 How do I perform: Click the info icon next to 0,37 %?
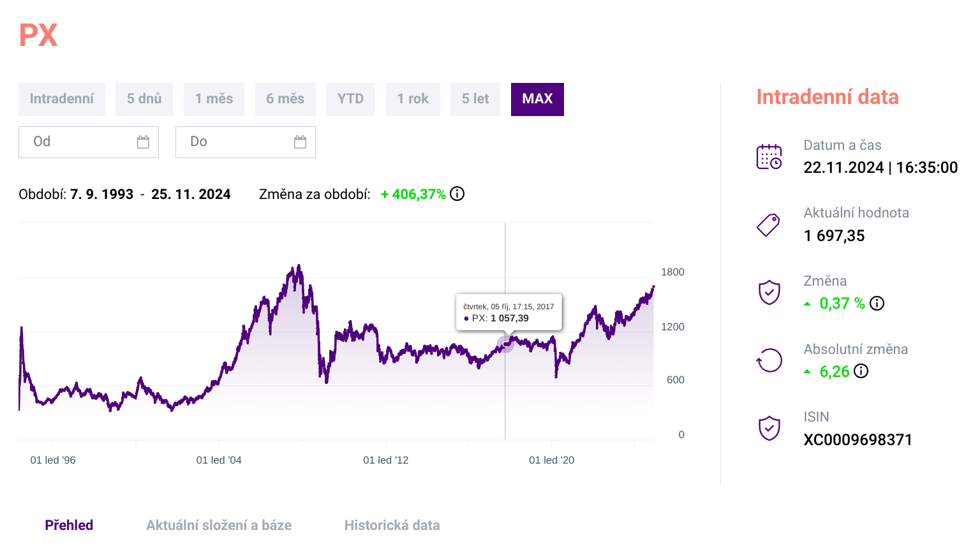click(877, 304)
